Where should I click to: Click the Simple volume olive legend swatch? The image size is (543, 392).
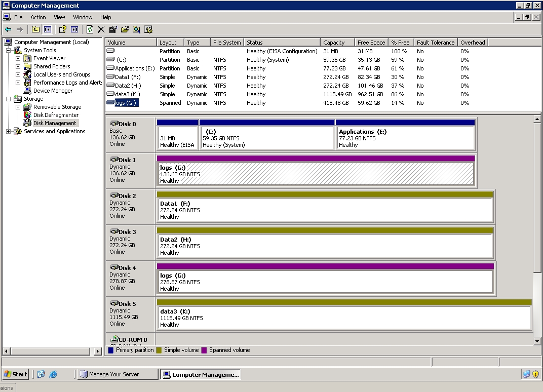[159, 350]
